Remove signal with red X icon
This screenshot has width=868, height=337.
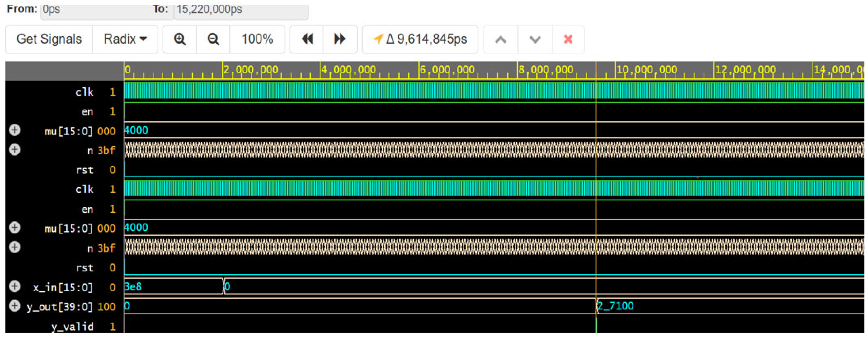pos(568,39)
